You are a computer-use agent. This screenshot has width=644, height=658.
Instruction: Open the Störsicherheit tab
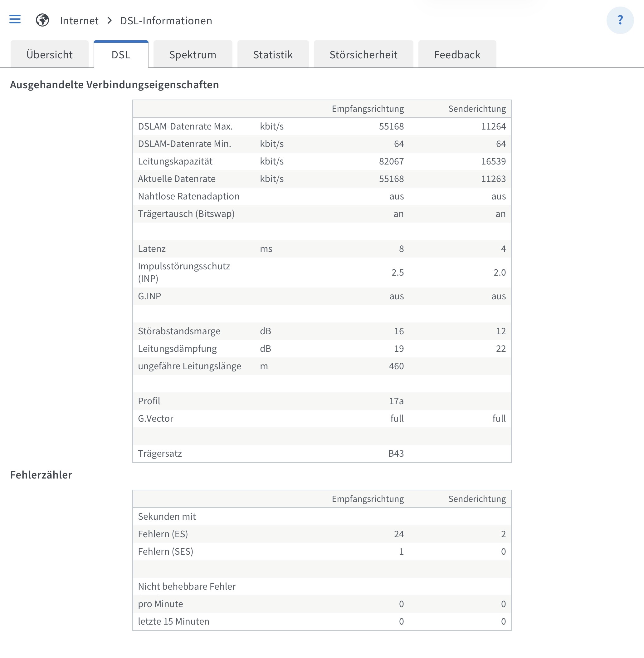(363, 54)
